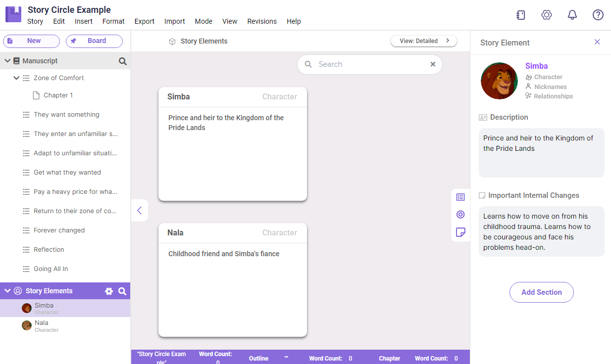This screenshot has width=611, height=364.
Task: Click the notebook icon in top bar
Action: pos(520,15)
